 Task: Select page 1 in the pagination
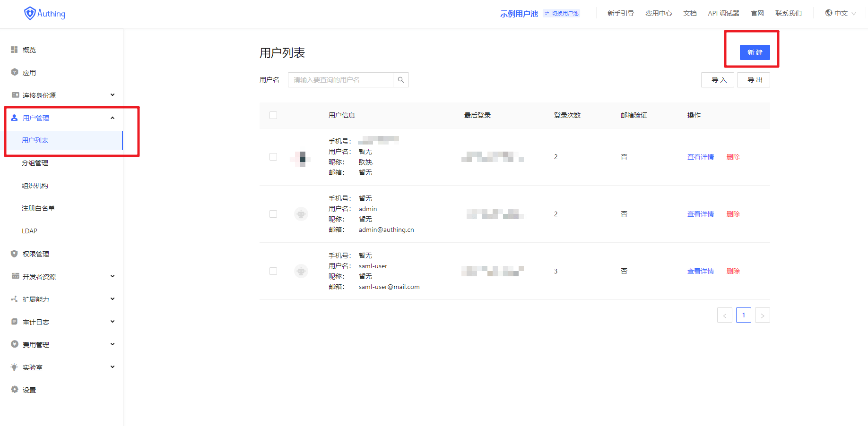743,315
